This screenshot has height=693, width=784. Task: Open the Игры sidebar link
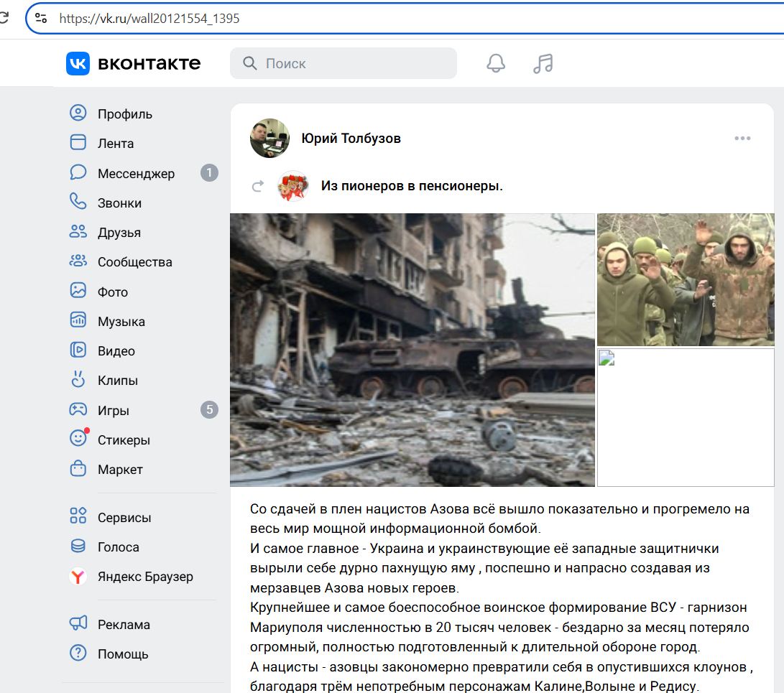[x=113, y=410]
